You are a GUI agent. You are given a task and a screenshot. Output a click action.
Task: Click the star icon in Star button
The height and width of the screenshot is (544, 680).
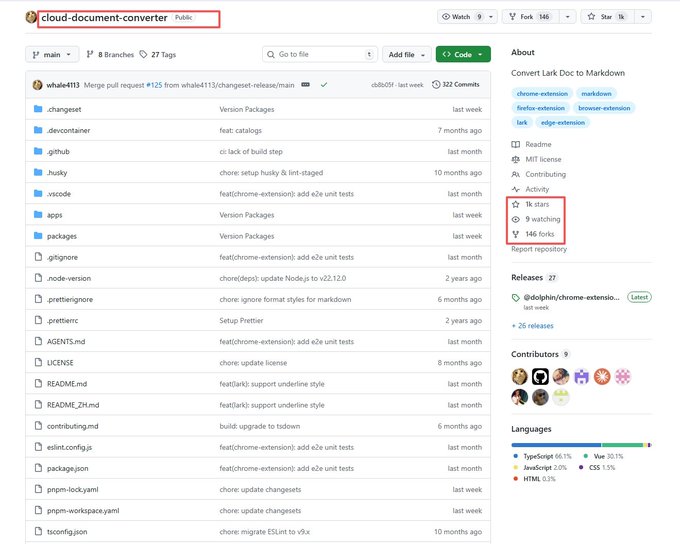pos(591,17)
